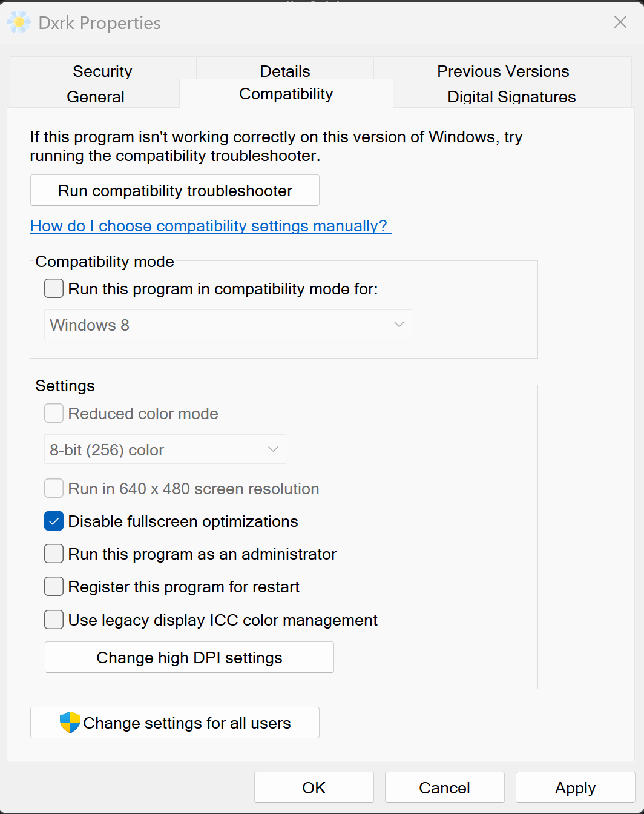
Task: Enable Use legacy display ICC color management
Action: coord(54,620)
